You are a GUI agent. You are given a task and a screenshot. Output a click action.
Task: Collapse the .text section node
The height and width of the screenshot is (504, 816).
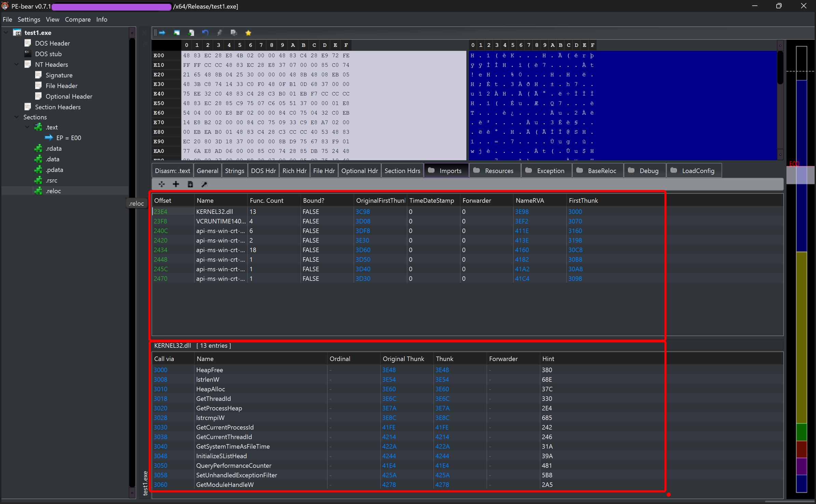[x=27, y=127]
